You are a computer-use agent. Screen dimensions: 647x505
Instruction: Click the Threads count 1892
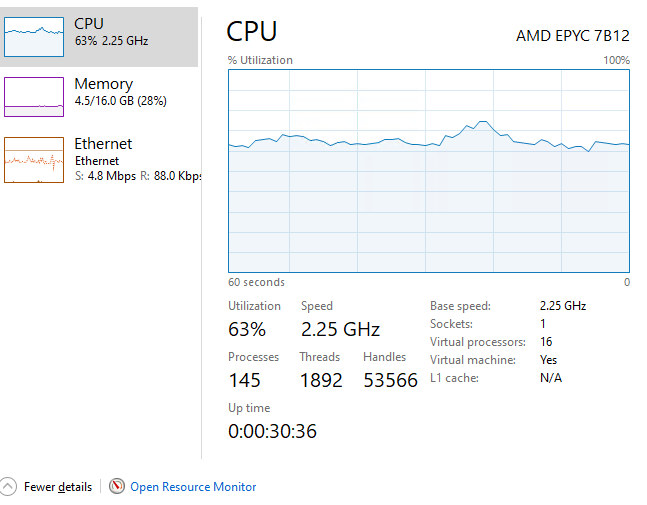(x=321, y=380)
